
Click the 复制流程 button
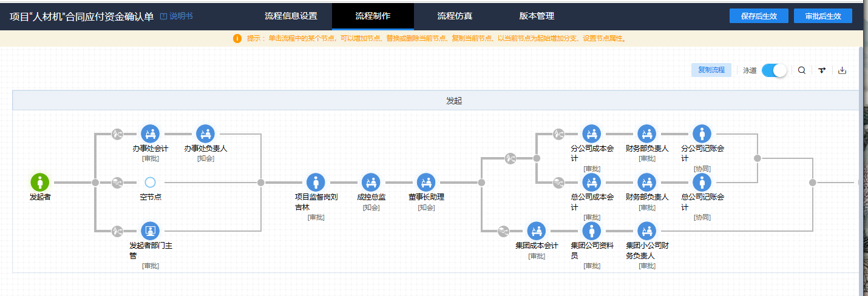(x=711, y=70)
